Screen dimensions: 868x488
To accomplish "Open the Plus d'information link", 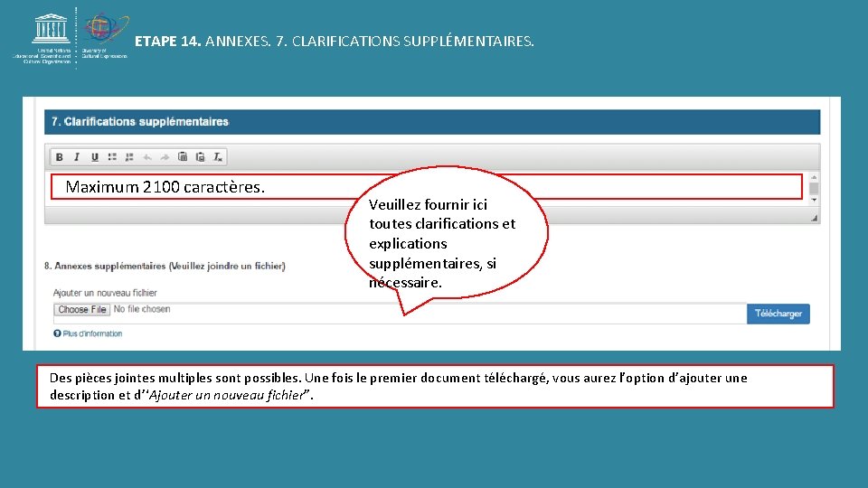I will point(92,333).
